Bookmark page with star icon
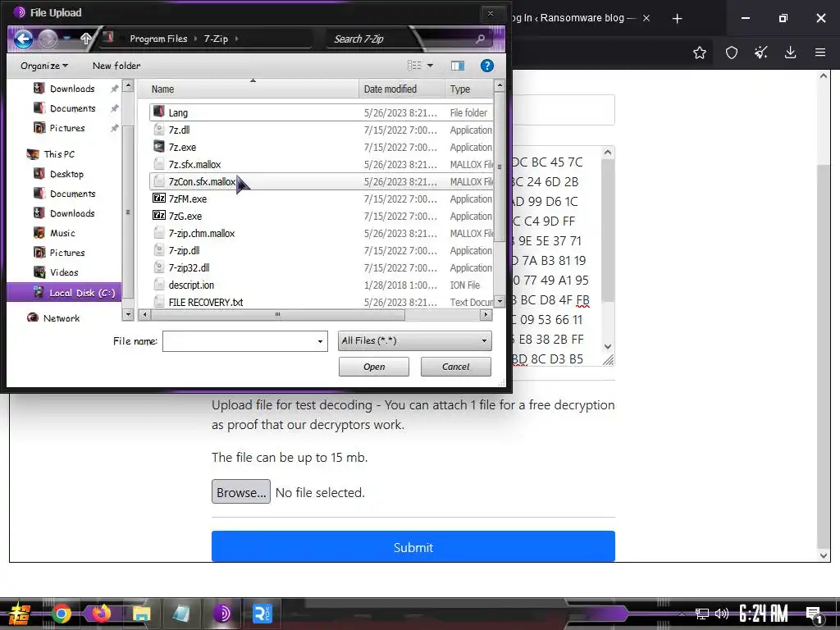Screen dimensions: 840x630 click(x=699, y=52)
